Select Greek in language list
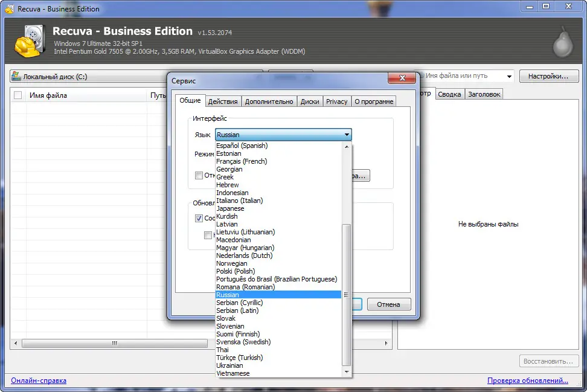 pyautogui.click(x=278, y=177)
